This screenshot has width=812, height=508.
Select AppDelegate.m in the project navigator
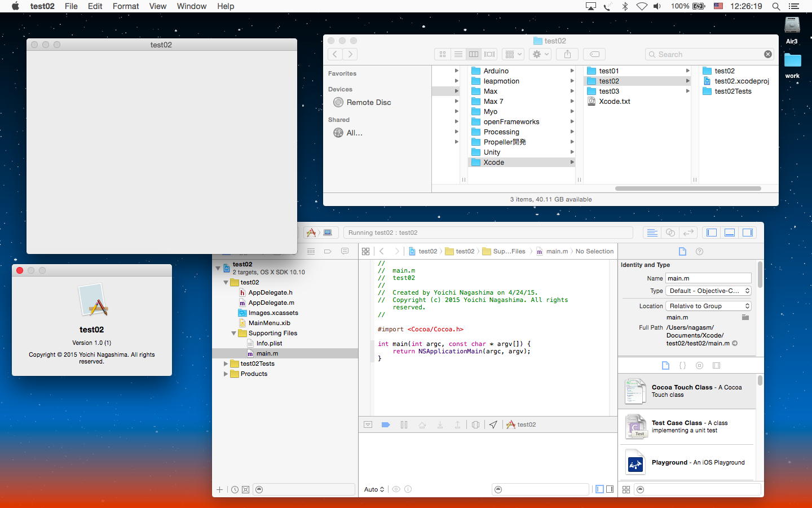271,303
